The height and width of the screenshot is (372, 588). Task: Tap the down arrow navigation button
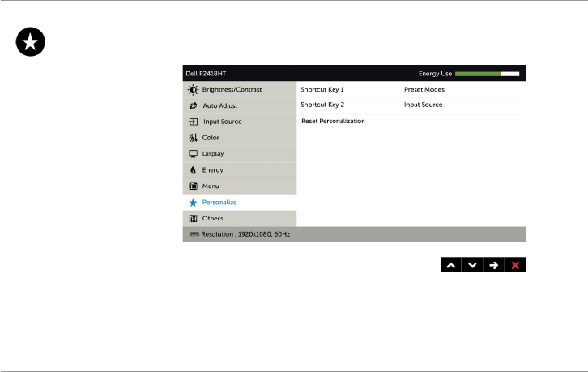[472, 265]
